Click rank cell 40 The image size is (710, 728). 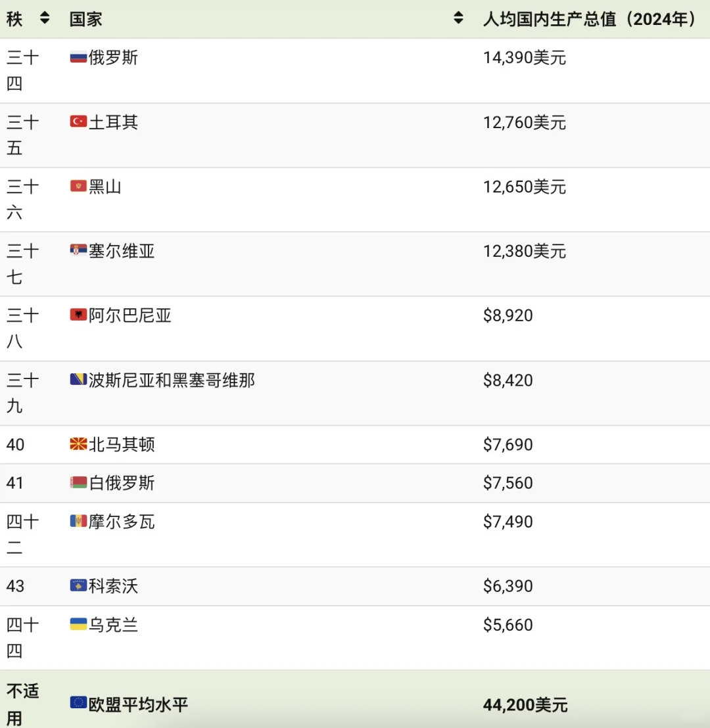[15, 445]
